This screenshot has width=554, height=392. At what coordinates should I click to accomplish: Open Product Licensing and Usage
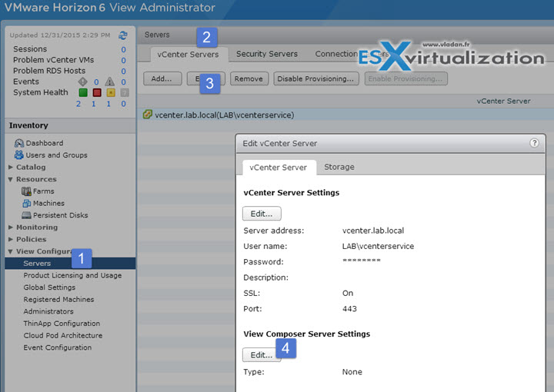[72, 275]
